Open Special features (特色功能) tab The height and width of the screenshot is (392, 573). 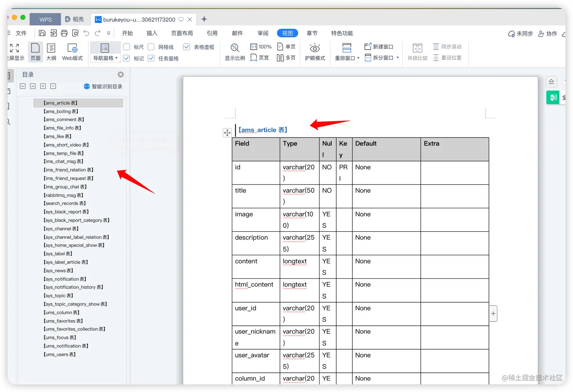coord(342,33)
